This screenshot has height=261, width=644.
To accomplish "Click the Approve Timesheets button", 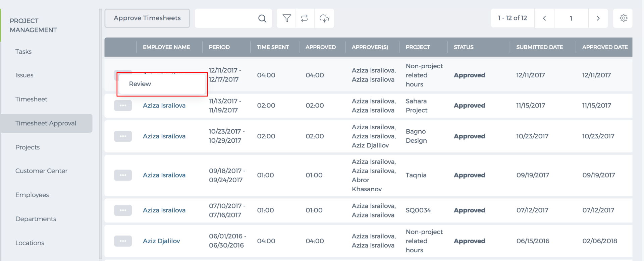I will [x=147, y=18].
